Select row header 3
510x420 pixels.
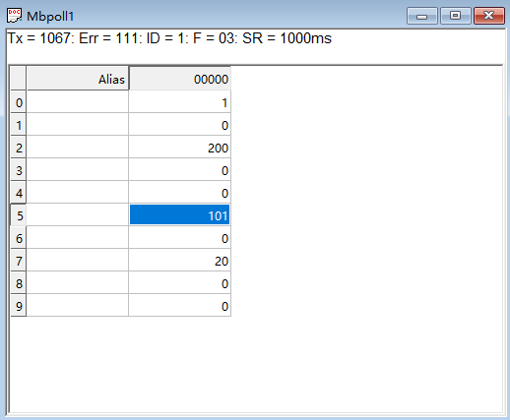point(19,170)
